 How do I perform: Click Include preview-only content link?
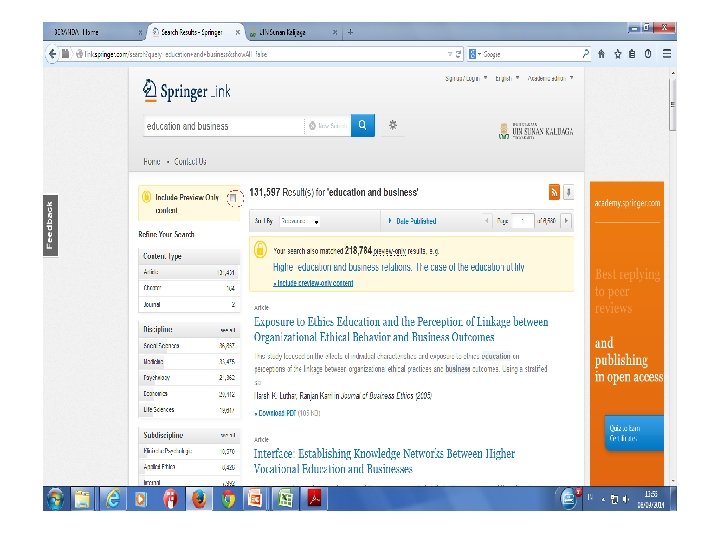tap(313, 283)
